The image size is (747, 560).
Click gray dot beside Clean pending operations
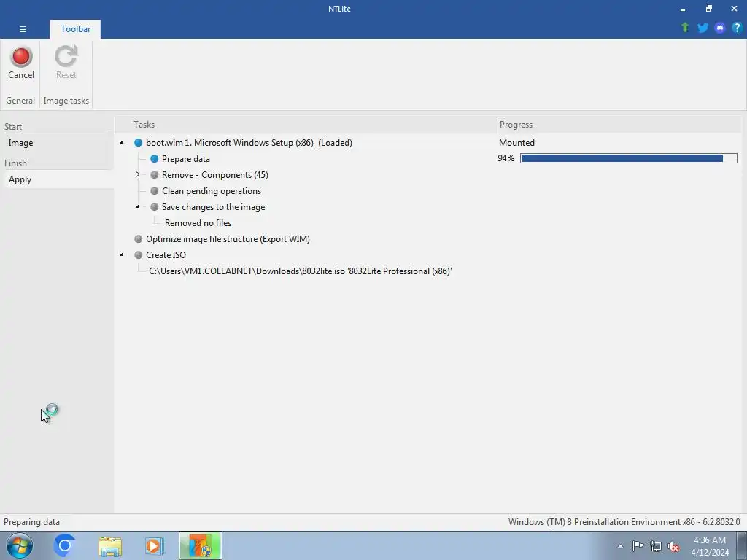(x=155, y=191)
